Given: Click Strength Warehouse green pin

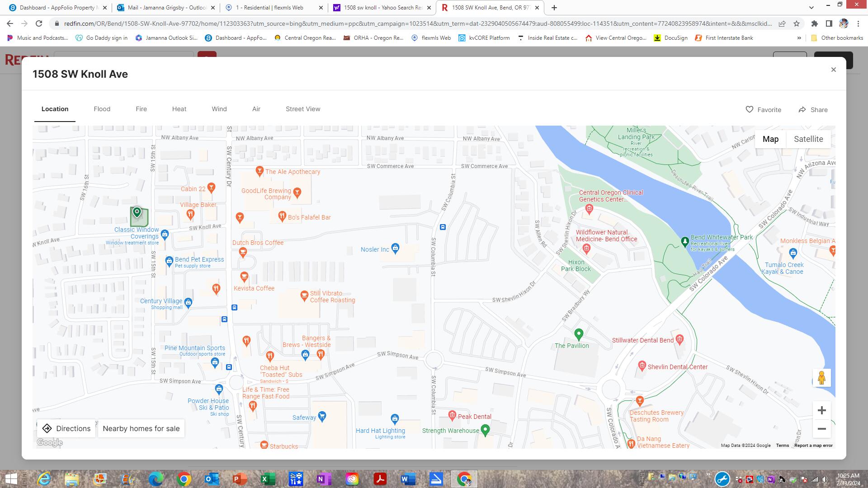Looking at the screenshot, I should [486, 430].
